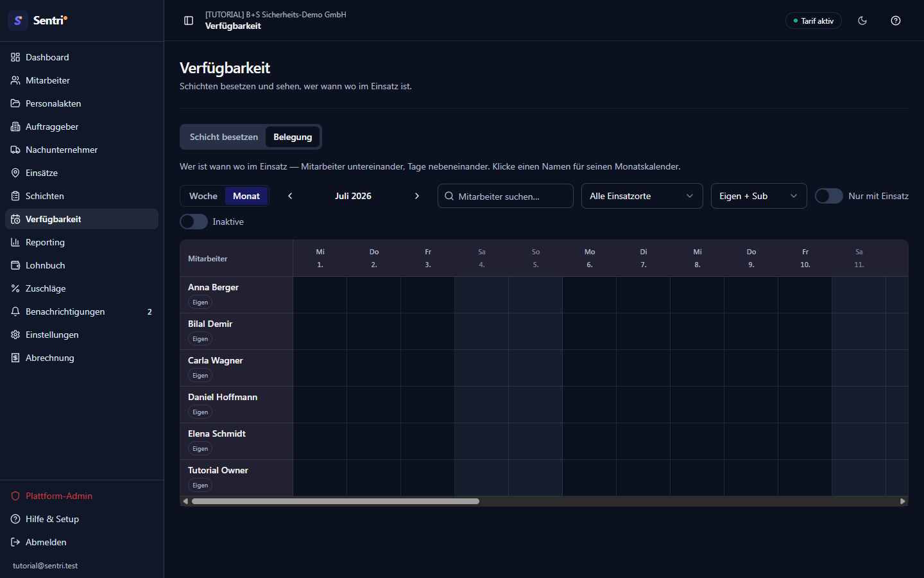The image size is (924, 578).
Task: Click the Mi 8. column header
Action: coord(697,258)
